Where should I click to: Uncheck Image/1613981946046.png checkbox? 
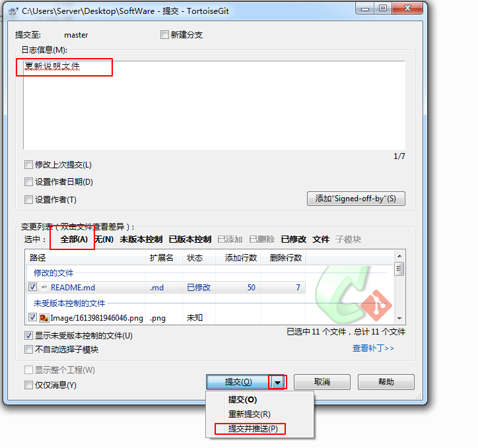point(32,317)
